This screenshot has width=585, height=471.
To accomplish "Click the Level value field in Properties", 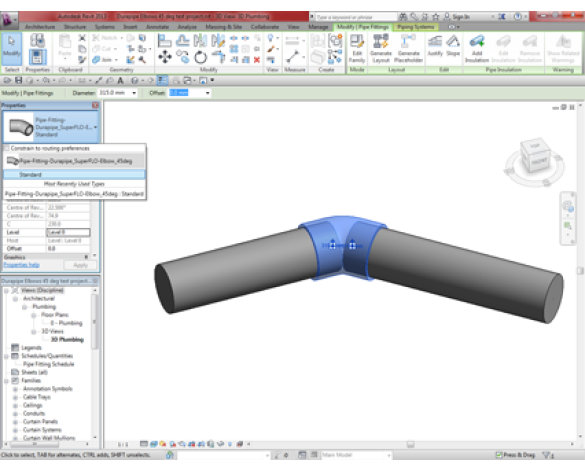I will pyautogui.click(x=68, y=232).
